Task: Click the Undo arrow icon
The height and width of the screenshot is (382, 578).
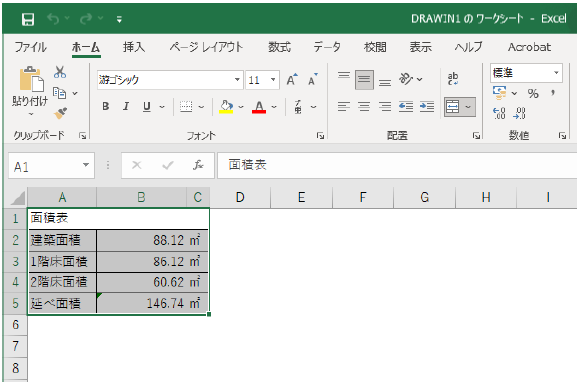Action: 53,18
